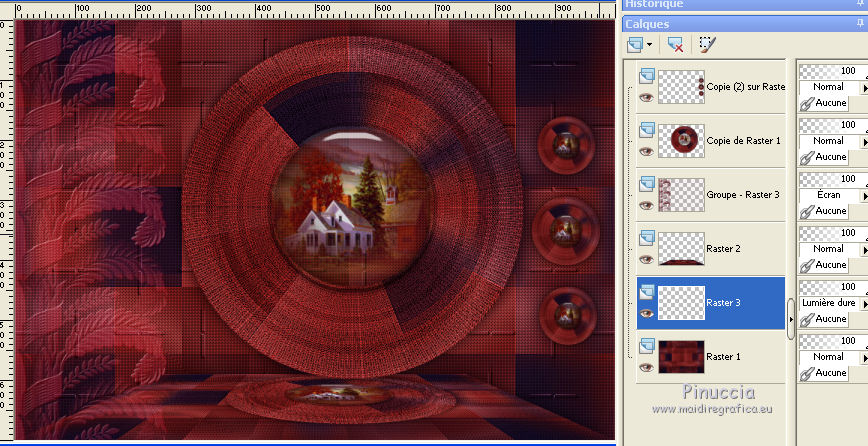The height and width of the screenshot is (446, 868).
Task: Adjust opacity slider of Raster 2 layer
Action: [x=834, y=232]
